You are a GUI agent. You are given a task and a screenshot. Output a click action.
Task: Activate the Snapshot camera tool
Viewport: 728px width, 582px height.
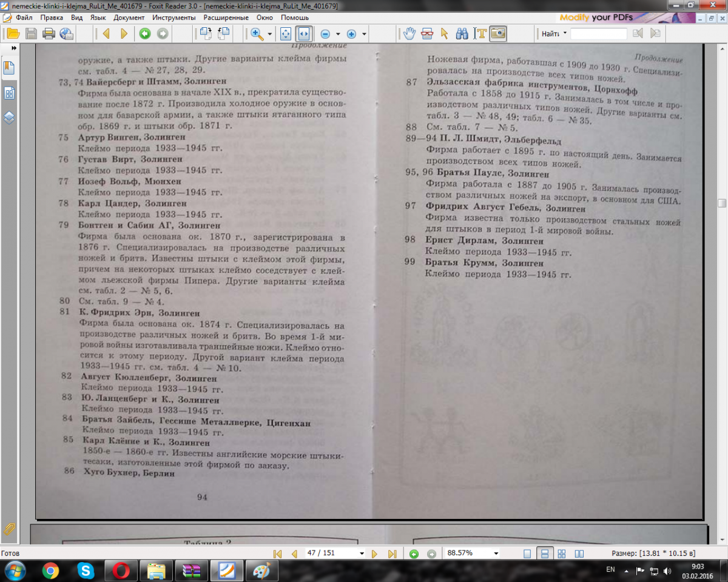[498, 34]
